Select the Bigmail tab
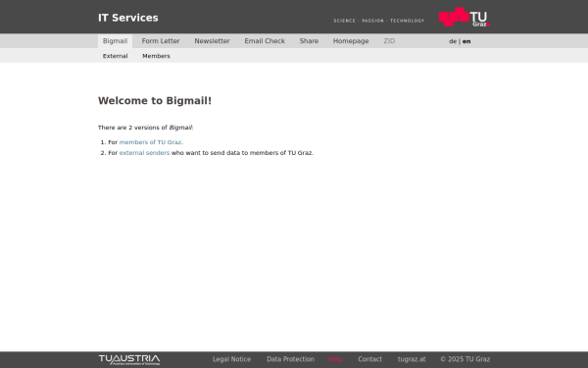 [x=115, y=41]
